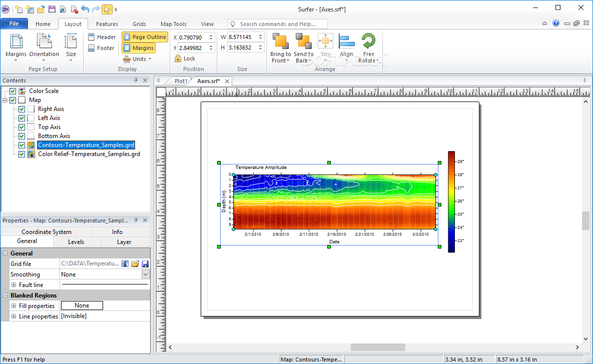The width and height of the screenshot is (593, 364).
Task: Open the Margins page setup button
Action: click(x=16, y=47)
